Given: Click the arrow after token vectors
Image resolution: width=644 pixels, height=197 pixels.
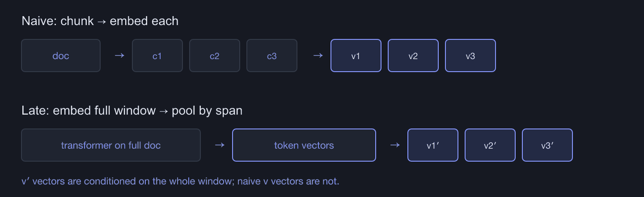Looking at the screenshot, I should 394,145.
